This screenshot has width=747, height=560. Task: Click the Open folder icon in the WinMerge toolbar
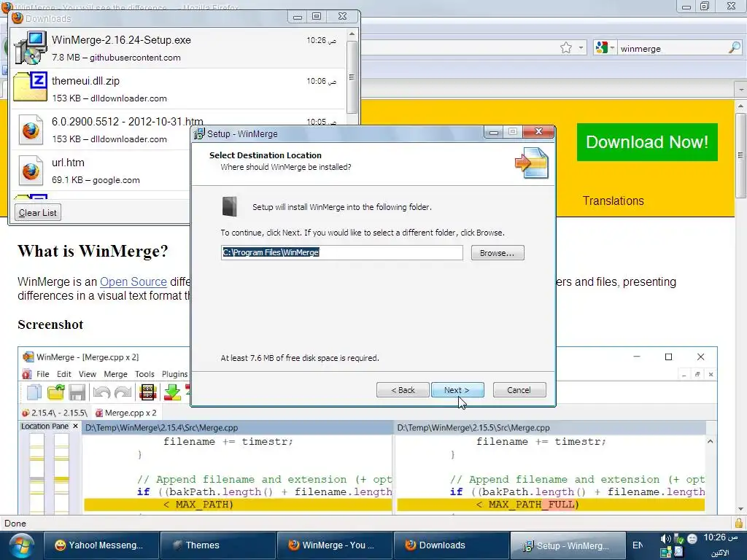tap(55, 392)
